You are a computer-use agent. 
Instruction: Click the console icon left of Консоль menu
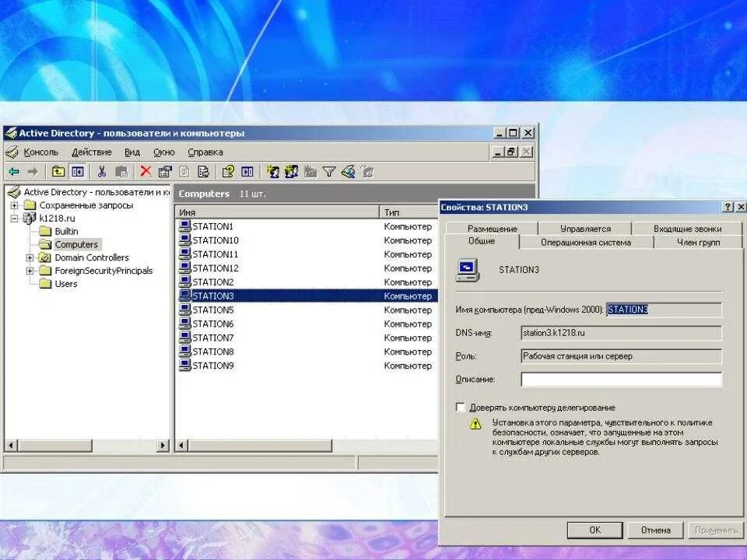click(12, 152)
